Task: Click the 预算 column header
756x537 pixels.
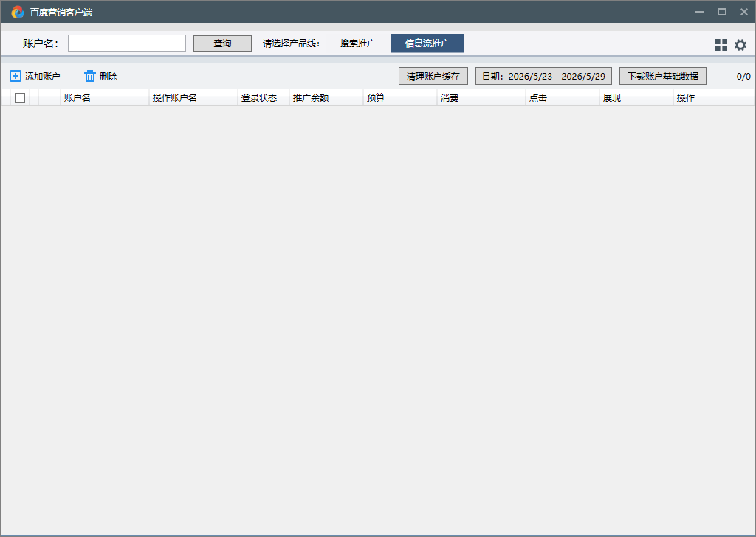Action: pyautogui.click(x=400, y=98)
